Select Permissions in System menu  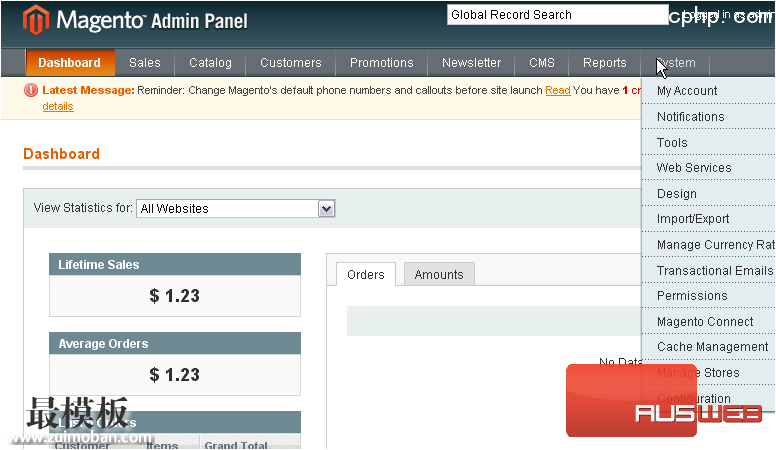tap(709, 296)
